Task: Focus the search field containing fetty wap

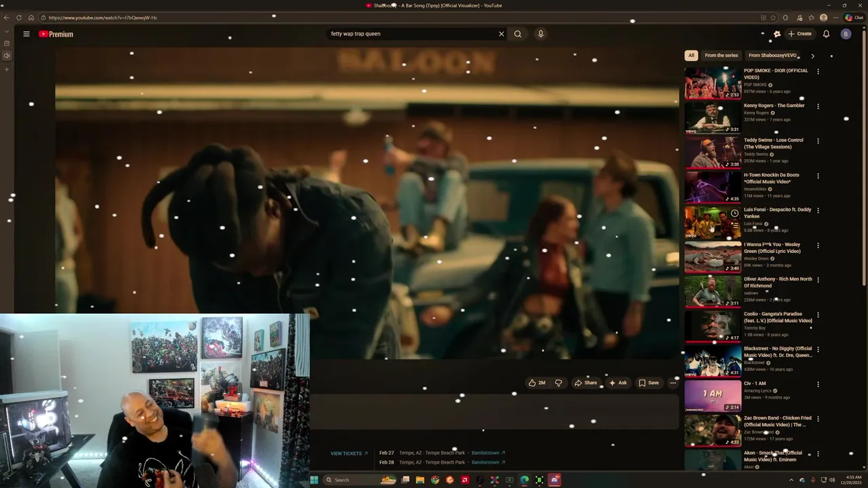Action: [x=412, y=34]
